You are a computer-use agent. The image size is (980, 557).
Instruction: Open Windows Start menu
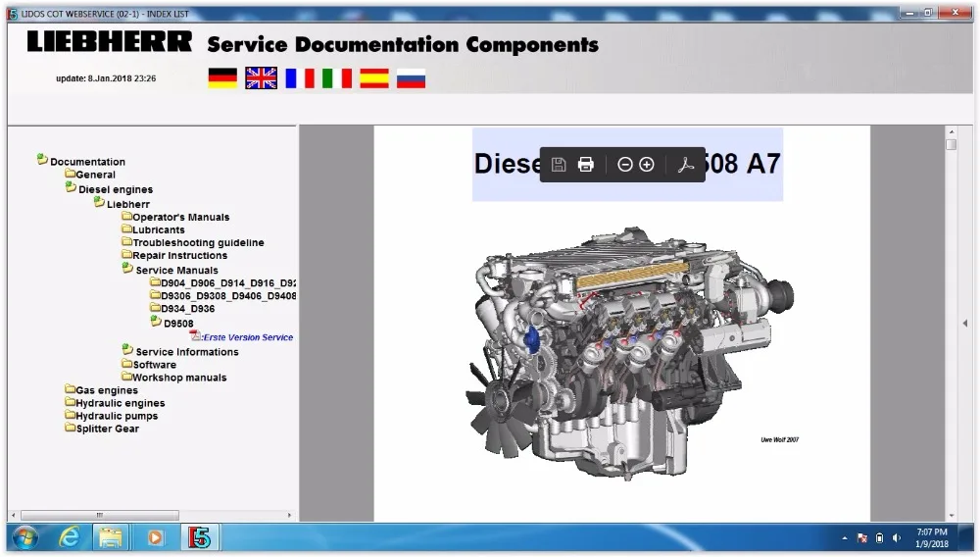[25, 537]
